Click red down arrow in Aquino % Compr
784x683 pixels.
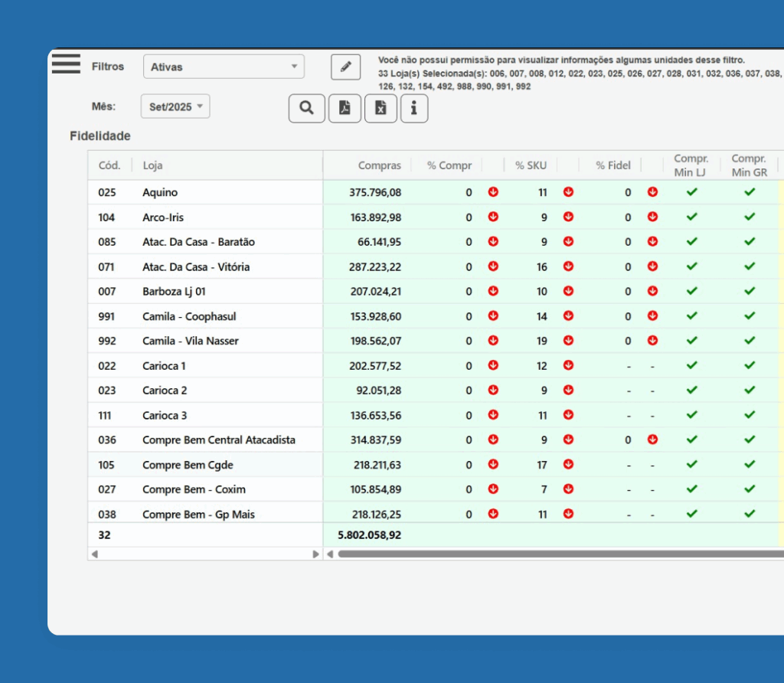point(493,192)
